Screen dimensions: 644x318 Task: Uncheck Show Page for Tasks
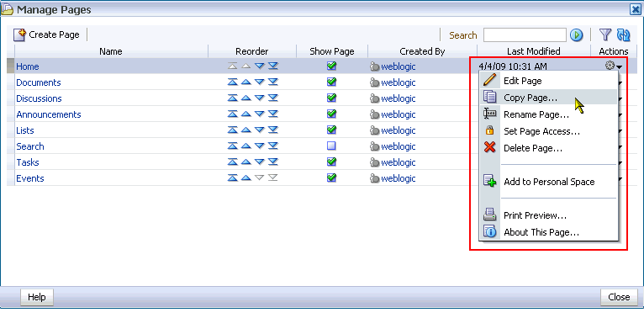point(331,162)
